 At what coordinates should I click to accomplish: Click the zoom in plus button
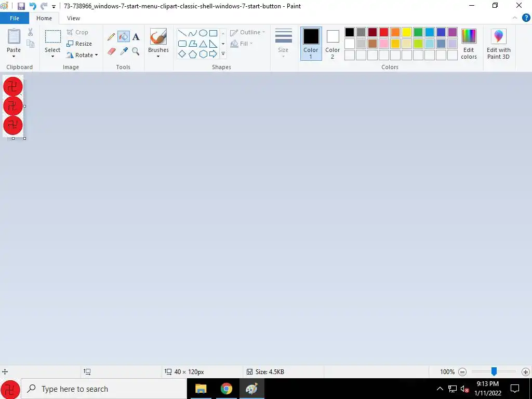(526, 372)
